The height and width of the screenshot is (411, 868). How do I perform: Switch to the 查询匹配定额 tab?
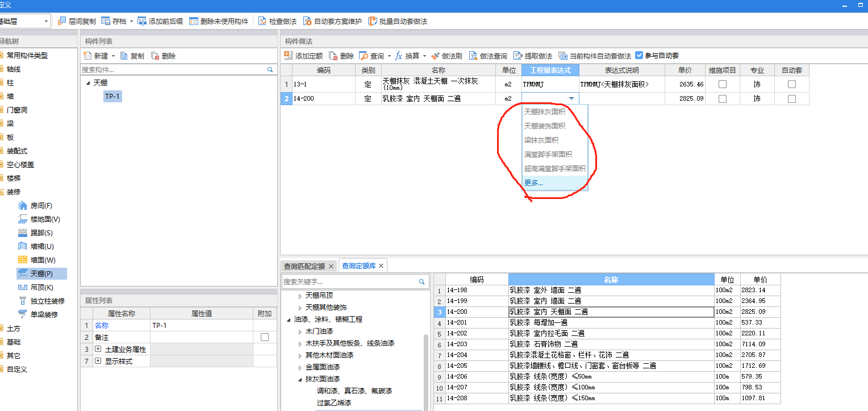(304, 266)
